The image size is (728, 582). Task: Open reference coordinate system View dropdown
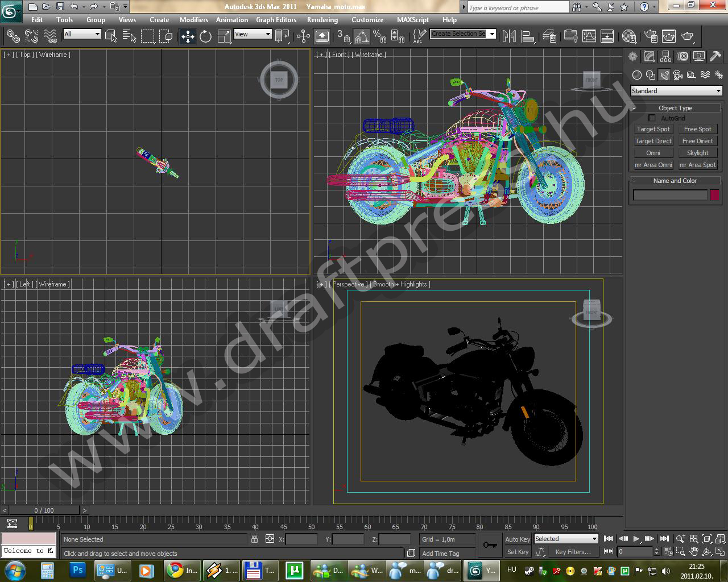(253, 34)
